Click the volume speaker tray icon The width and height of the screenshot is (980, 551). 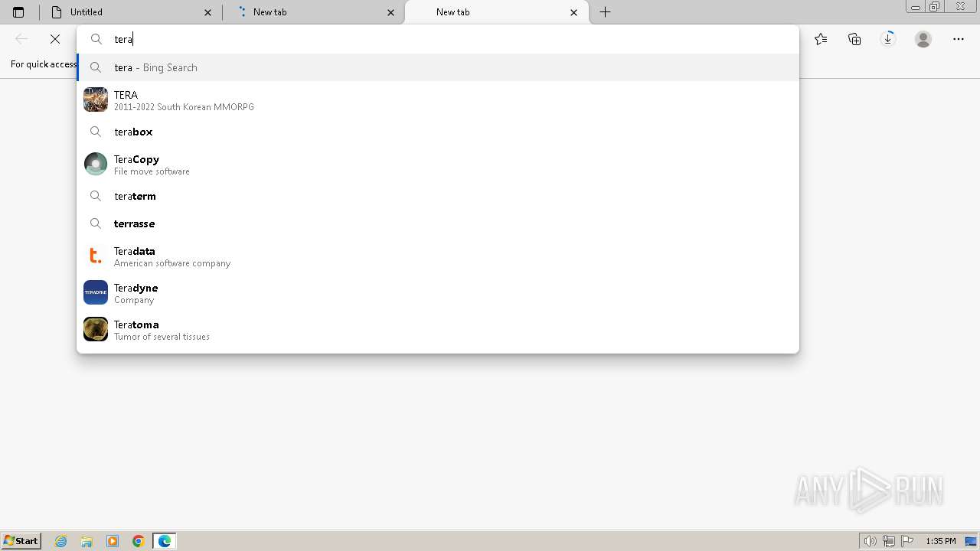click(871, 541)
